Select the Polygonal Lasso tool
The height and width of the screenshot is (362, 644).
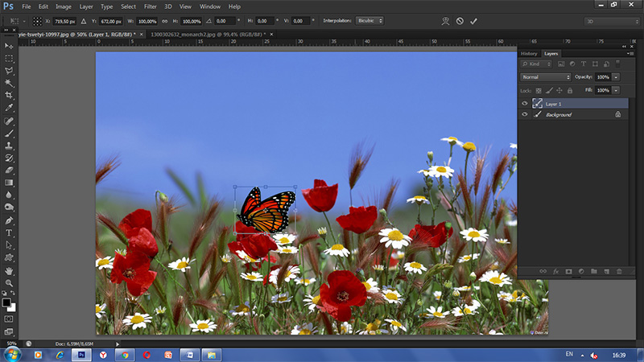pos(9,71)
